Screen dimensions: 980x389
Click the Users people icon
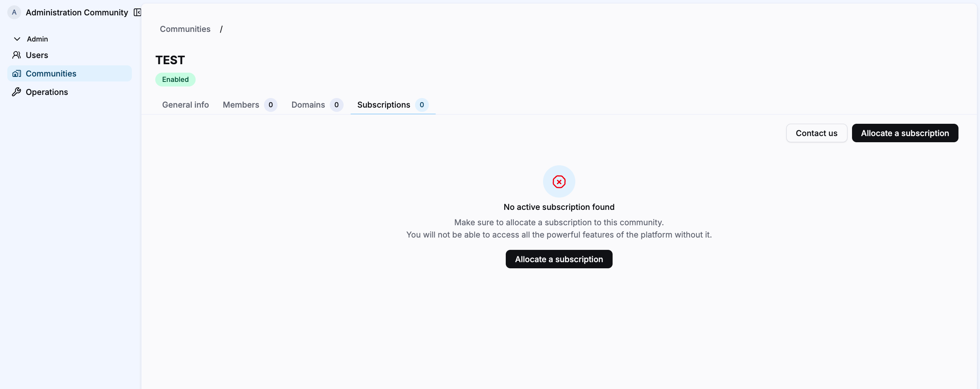pyautogui.click(x=17, y=55)
